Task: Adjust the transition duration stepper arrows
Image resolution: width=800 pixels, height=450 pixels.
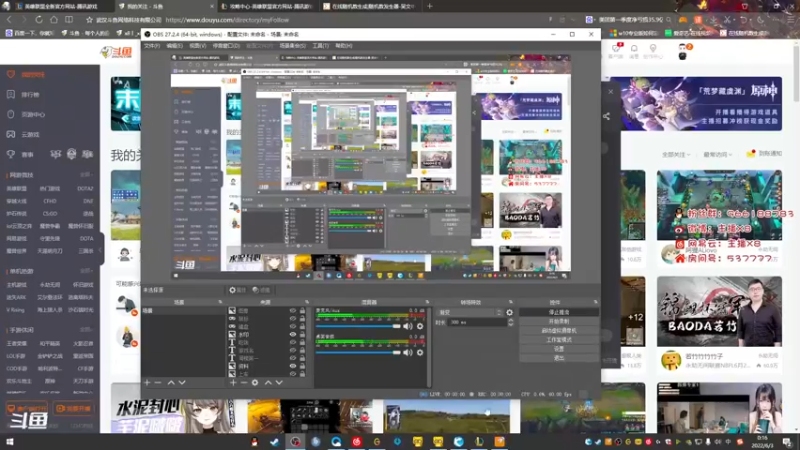Action: click(x=511, y=322)
